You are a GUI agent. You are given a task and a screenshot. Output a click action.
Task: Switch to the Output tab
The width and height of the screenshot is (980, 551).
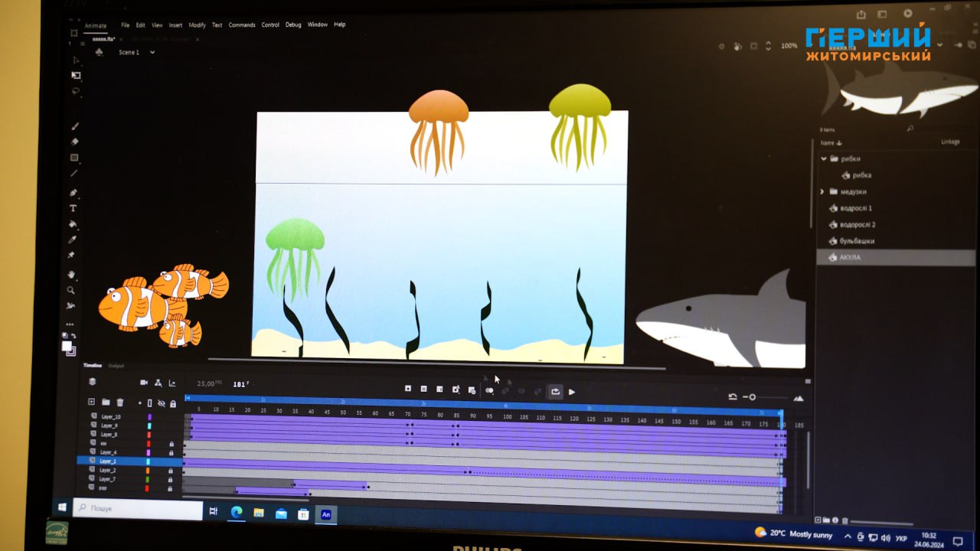(x=116, y=366)
